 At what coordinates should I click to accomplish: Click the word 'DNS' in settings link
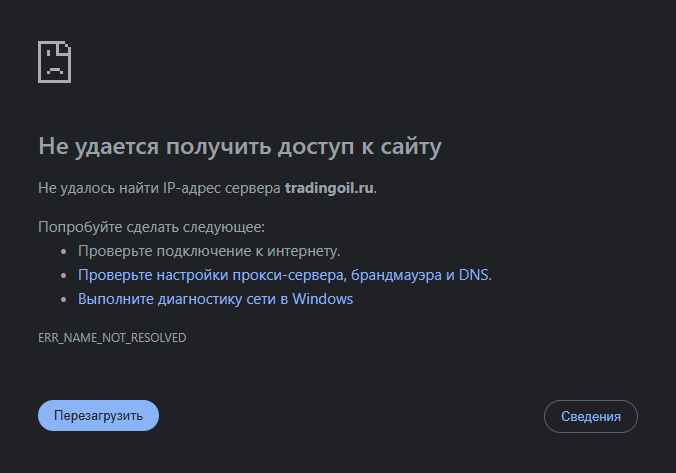[473, 275]
